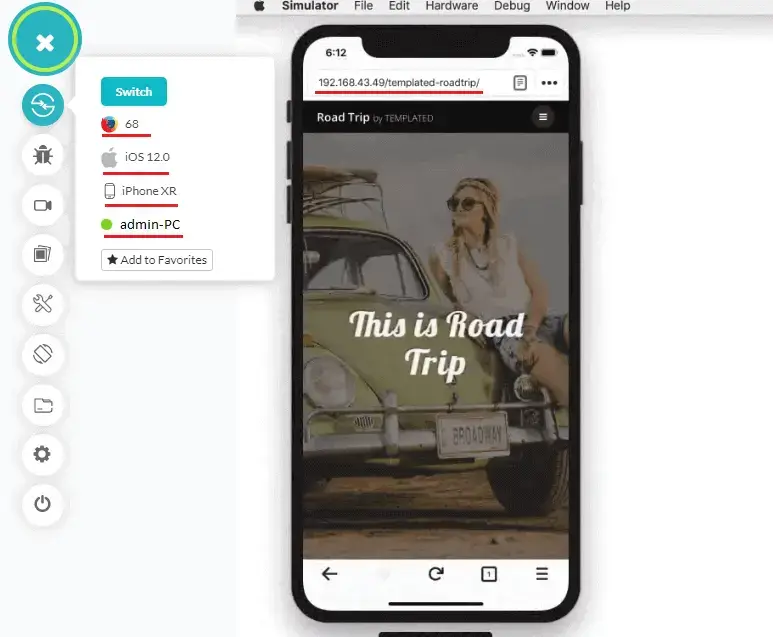This screenshot has height=637, width=773.
Task: Open the three-dot browser options menu
Action: point(549,83)
